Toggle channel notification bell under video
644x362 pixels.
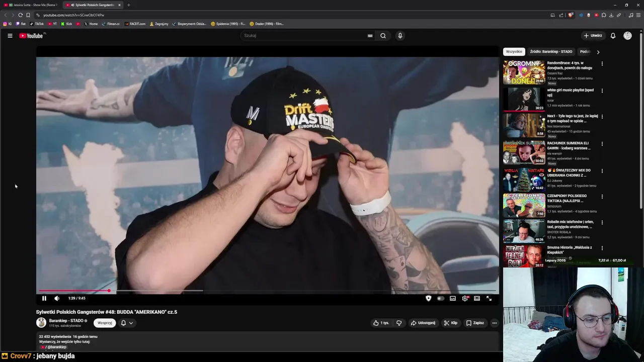click(x=123, y=323)
